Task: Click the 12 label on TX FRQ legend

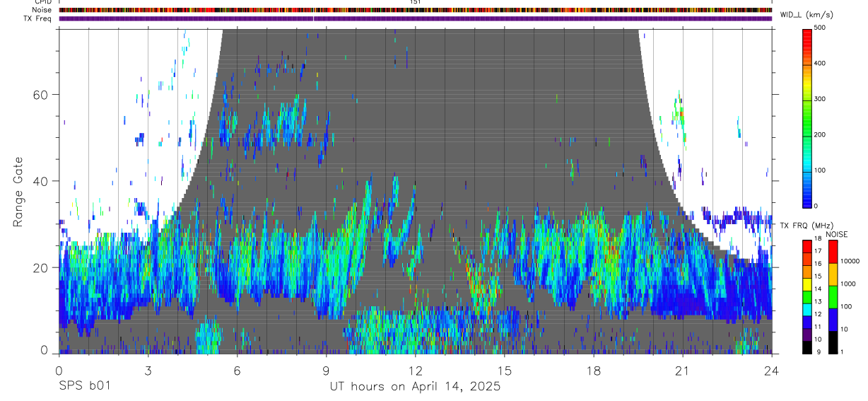Action: tap(817, 314)
